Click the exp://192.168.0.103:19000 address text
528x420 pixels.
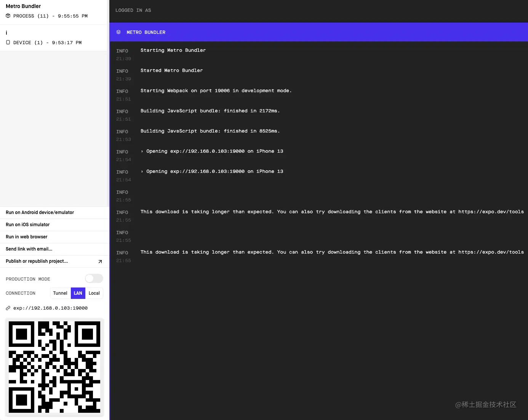click(x=50, y=308)
